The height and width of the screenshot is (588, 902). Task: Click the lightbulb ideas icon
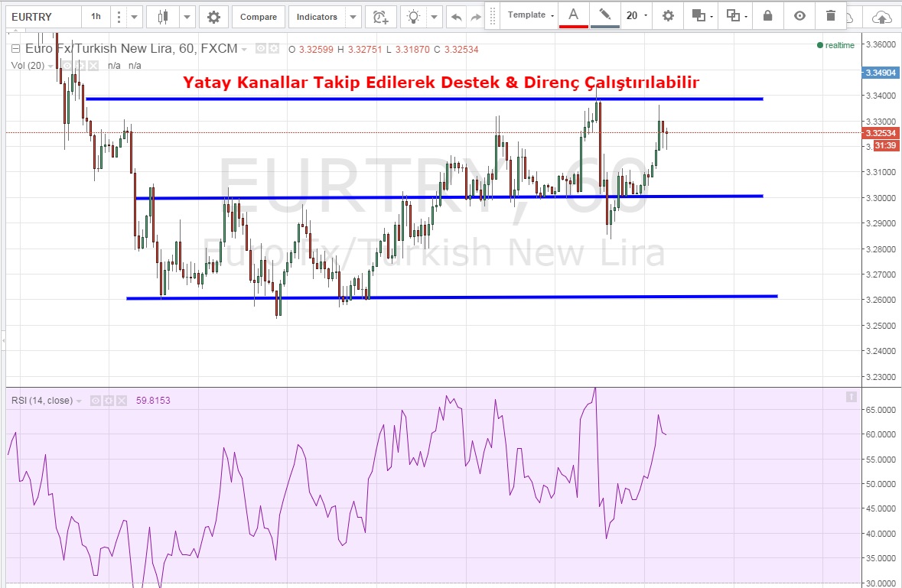414,17
